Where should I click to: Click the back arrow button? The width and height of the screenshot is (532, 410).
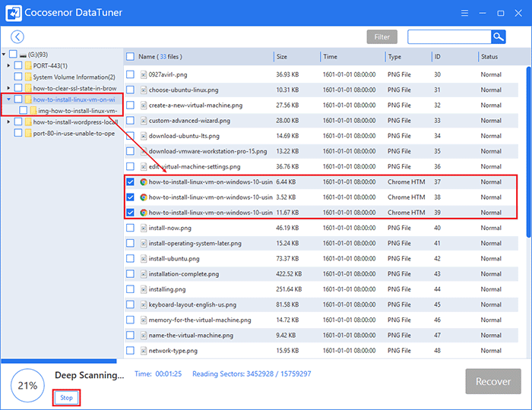click(x=17, y=36)
